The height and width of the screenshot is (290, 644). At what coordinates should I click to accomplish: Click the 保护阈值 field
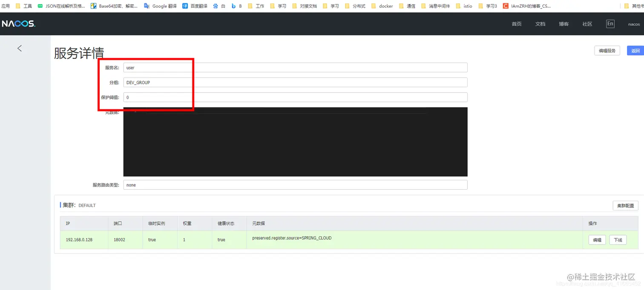tap(295, 97)
